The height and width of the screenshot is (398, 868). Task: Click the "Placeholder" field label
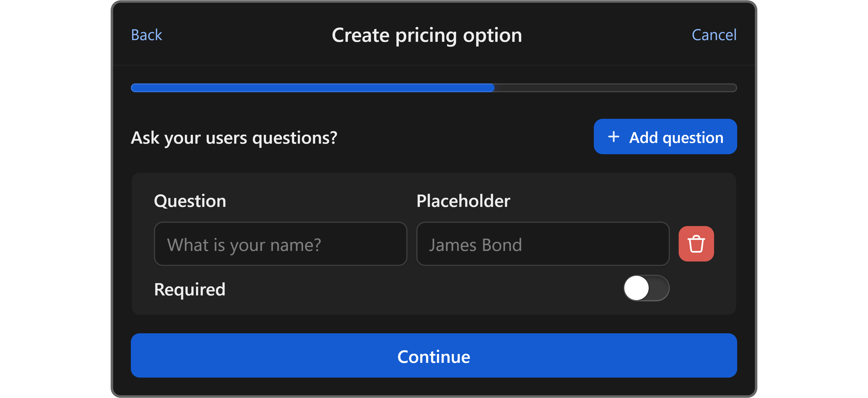coord(463,201)
